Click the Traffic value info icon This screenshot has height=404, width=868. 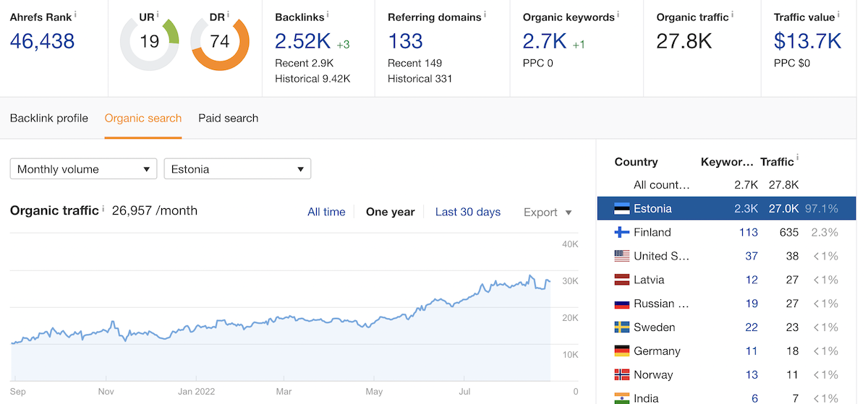click(x=839, y=14)
